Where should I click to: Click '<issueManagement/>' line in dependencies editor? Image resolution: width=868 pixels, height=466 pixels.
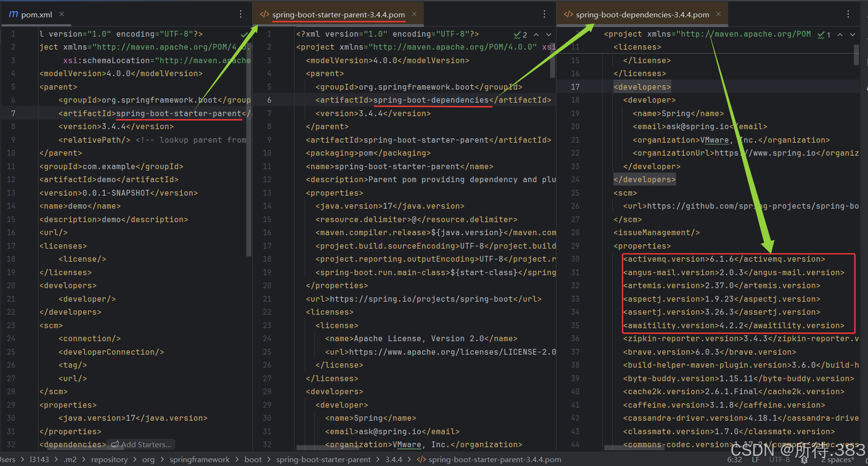click(x=657, y=232)
